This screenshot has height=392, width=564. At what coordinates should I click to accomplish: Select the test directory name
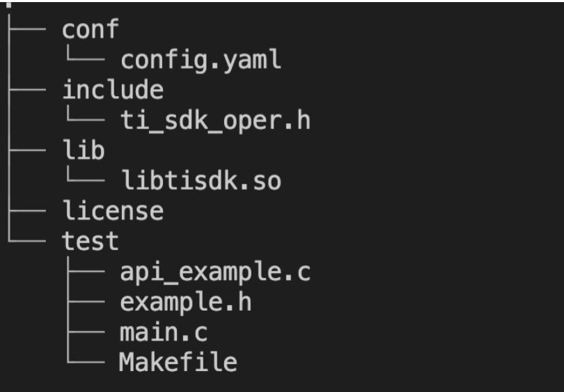tap(91, 241)
